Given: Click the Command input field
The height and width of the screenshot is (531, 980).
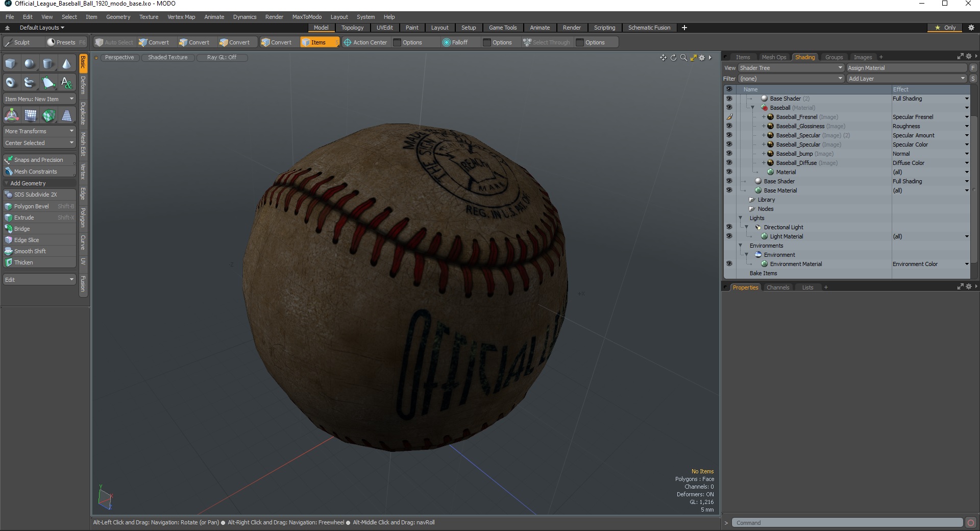Looking at the screenshot, I should click(847, 523).
